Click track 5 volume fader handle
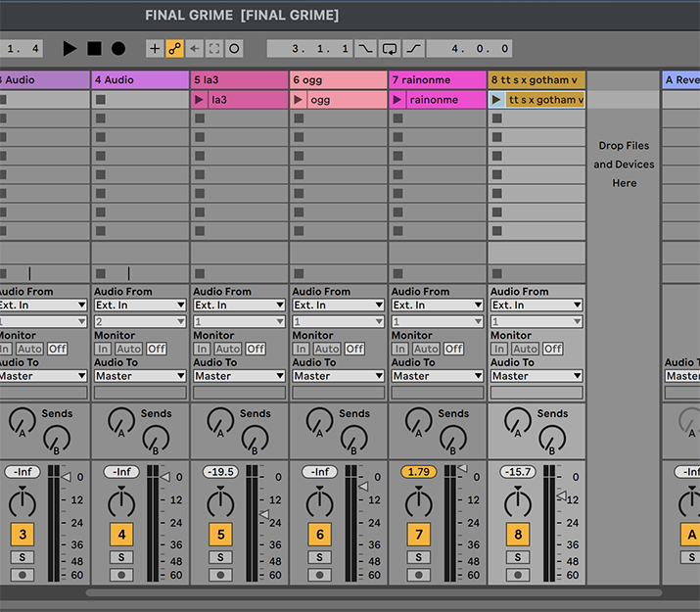Viewport: 700px width, 612px height. coord(264,514)
